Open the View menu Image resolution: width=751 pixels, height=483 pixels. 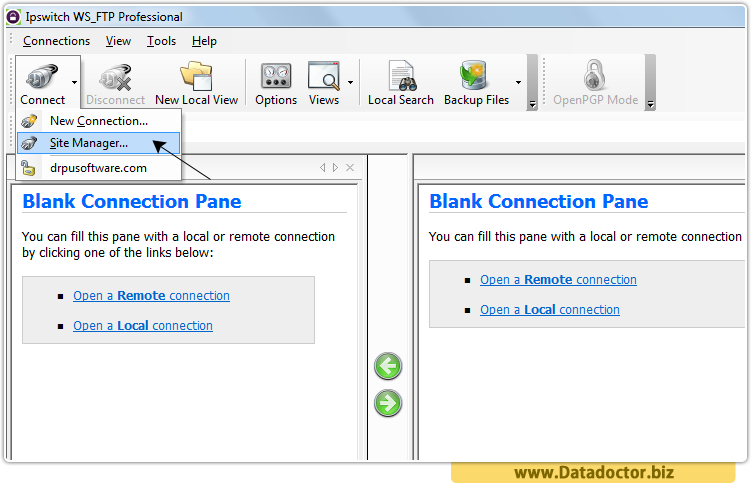[118, 41]
